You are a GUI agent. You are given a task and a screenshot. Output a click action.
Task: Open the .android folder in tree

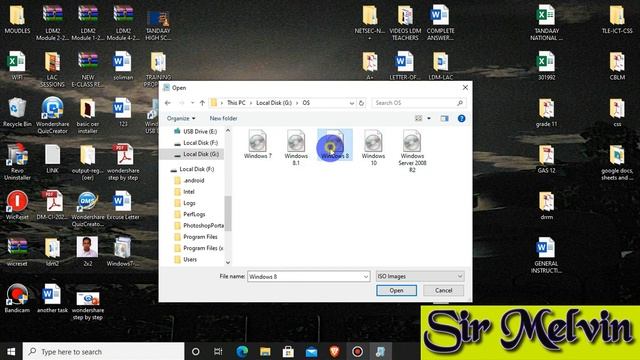click(189, 180)
